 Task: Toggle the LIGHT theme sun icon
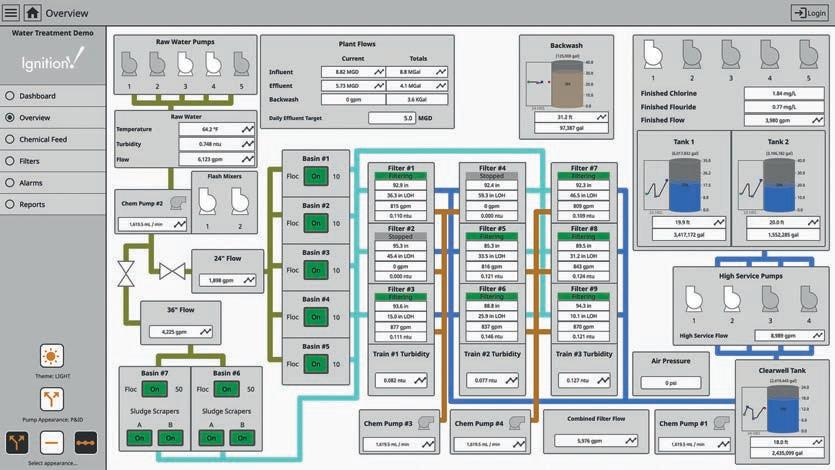pyautogui.click(x=52, y=356)
